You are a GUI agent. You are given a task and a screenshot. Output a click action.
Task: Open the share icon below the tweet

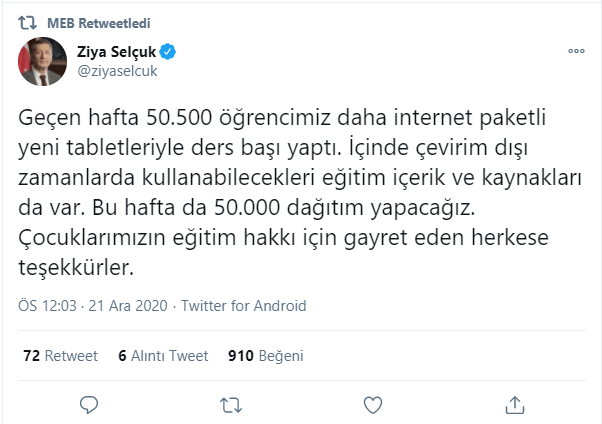pos(515,404)
